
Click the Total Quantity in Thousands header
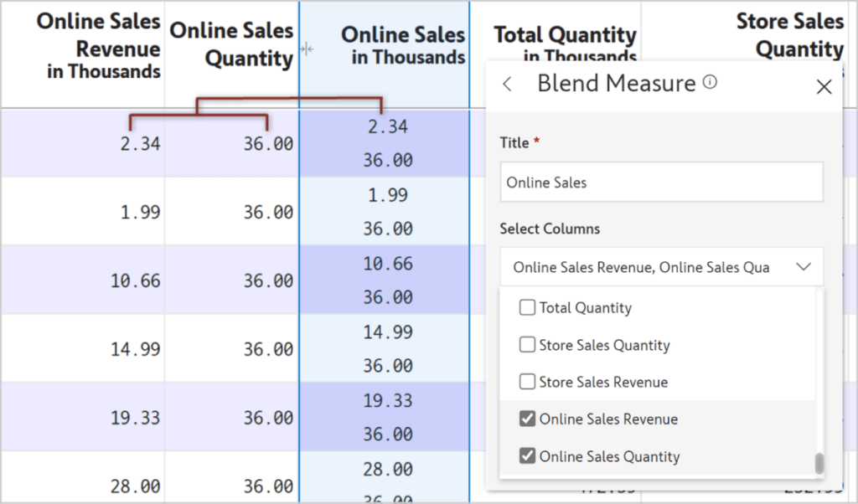pos(563,42)
